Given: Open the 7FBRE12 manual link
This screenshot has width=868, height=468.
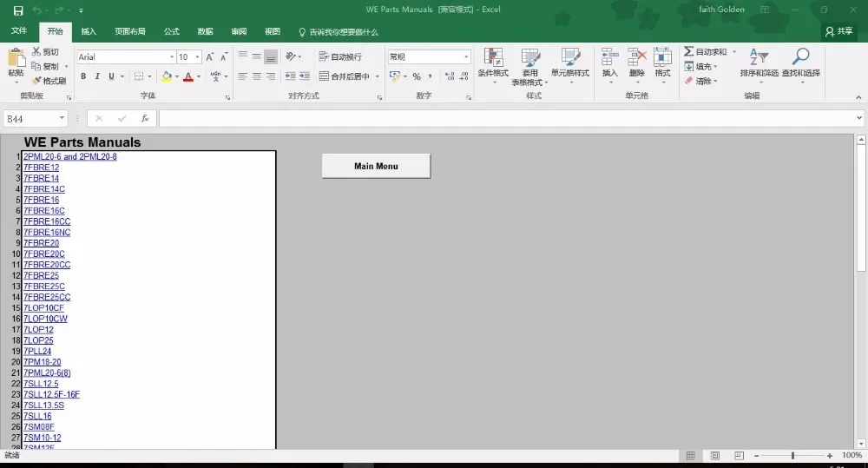Looking at the screenshot, I should 42,168.
